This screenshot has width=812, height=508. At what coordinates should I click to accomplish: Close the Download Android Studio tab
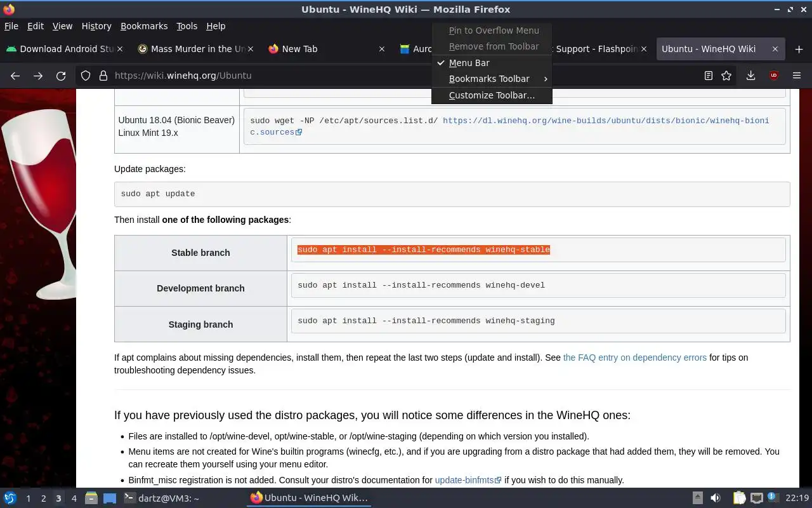[121, 49]
